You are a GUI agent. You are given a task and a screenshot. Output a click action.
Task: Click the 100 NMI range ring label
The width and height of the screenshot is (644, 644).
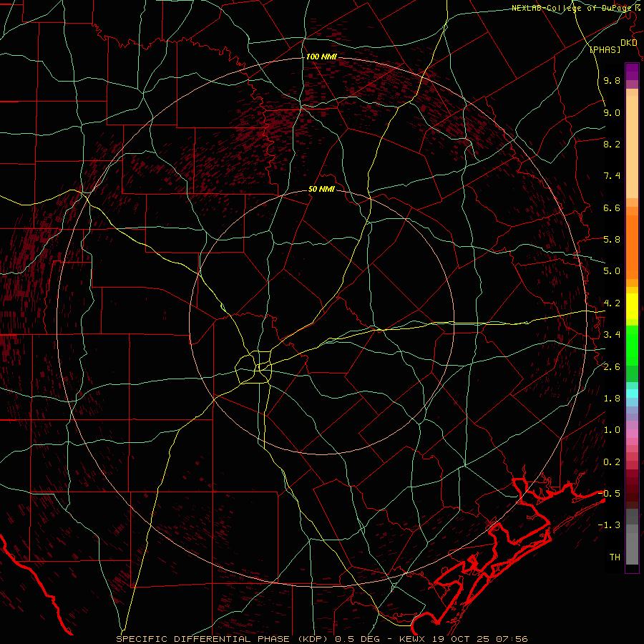(321, 57)
